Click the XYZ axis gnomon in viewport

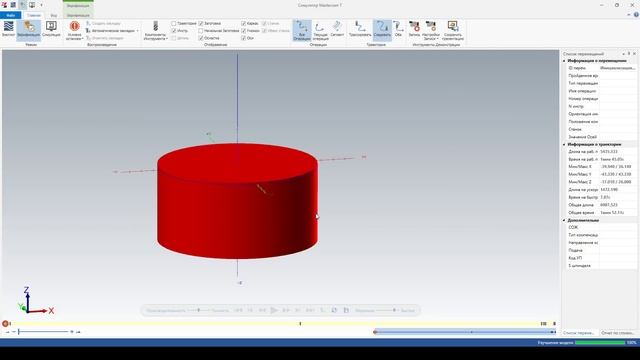click(x=35, y=301)
